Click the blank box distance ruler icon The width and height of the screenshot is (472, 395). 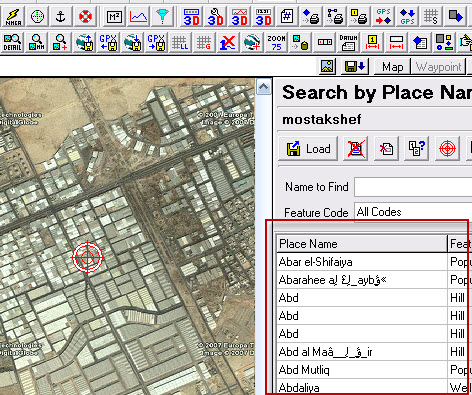tap(396, 42)
